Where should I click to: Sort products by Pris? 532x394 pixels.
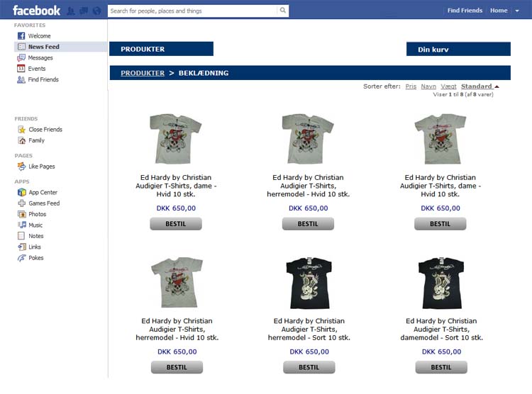411,86
